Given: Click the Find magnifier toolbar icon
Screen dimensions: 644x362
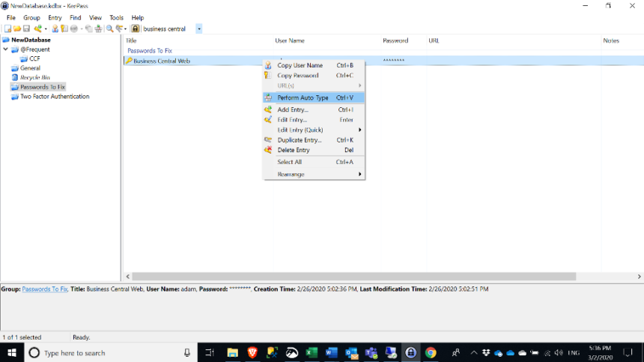Looking at the screenshot, I should (x=109, y=28).
